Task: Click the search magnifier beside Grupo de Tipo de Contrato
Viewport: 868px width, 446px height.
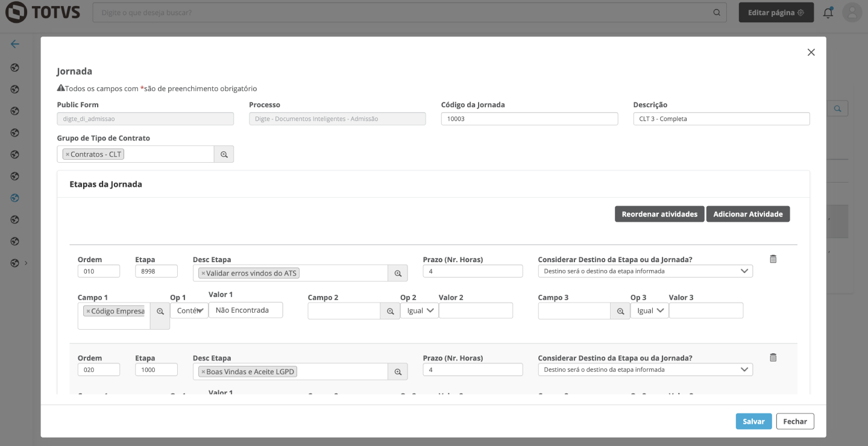Action: [x=224, y=154]
